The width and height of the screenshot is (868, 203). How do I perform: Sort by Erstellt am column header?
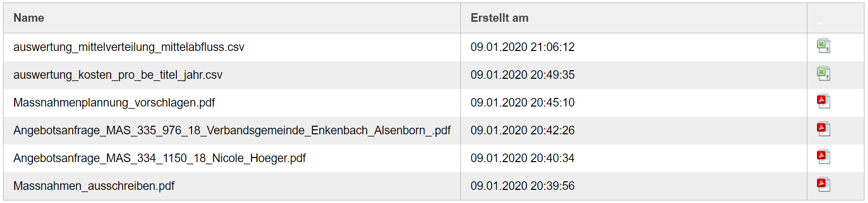click(499, 18)
